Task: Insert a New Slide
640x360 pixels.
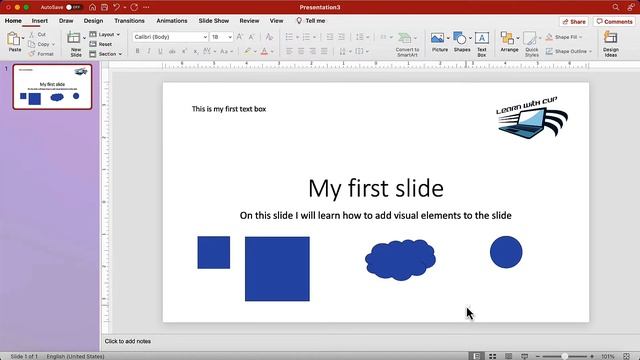Action: click(x=75, y=44)
